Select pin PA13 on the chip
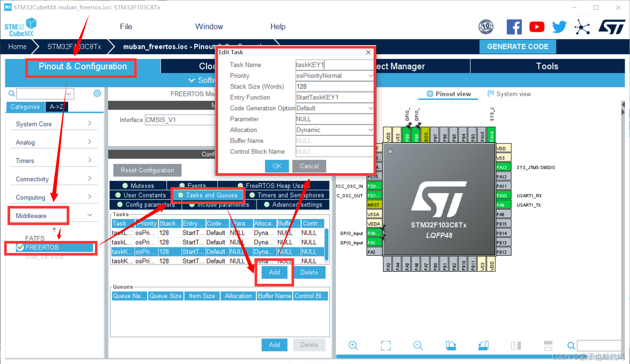 click(x=503, y=167)
